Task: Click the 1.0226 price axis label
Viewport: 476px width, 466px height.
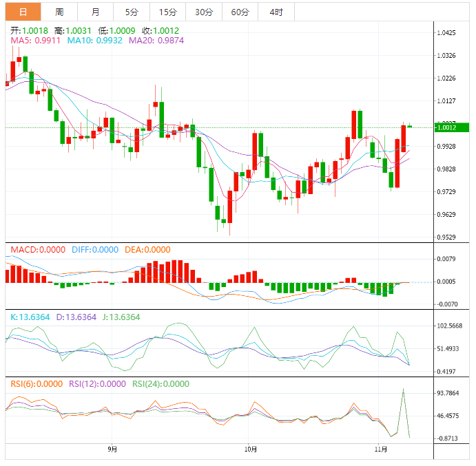Action: pos(446,78)
